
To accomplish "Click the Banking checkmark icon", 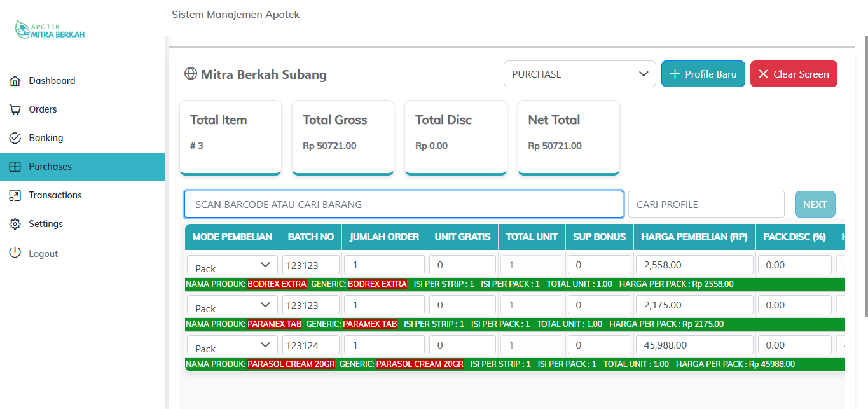I will tap(15, 138).
